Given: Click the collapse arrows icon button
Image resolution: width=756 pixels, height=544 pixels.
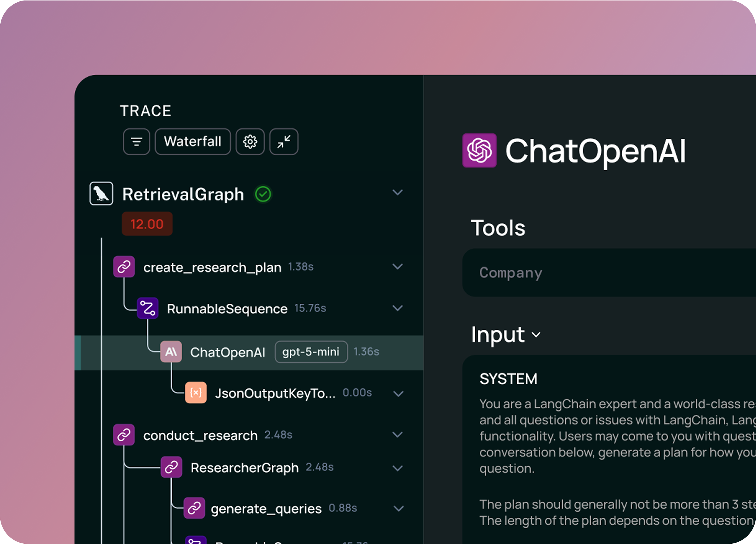Looking at the screenshot, I should click(x=284, y=142).
